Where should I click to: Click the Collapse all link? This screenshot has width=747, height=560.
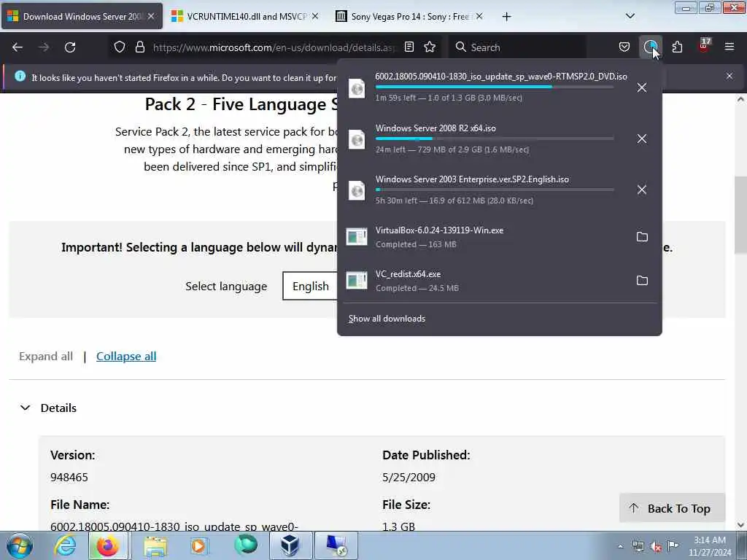tap(126, 356)
